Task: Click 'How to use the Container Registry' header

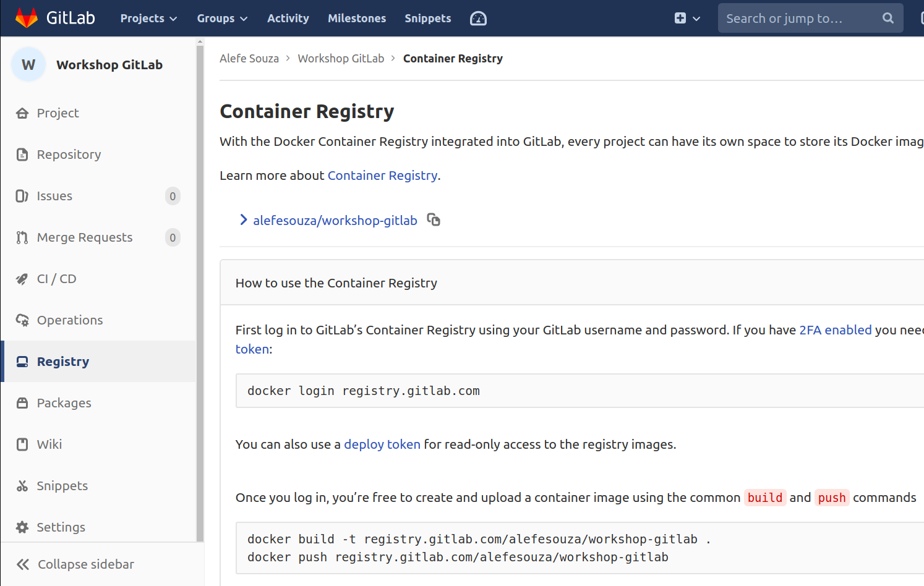Action: tap(336, 283)
